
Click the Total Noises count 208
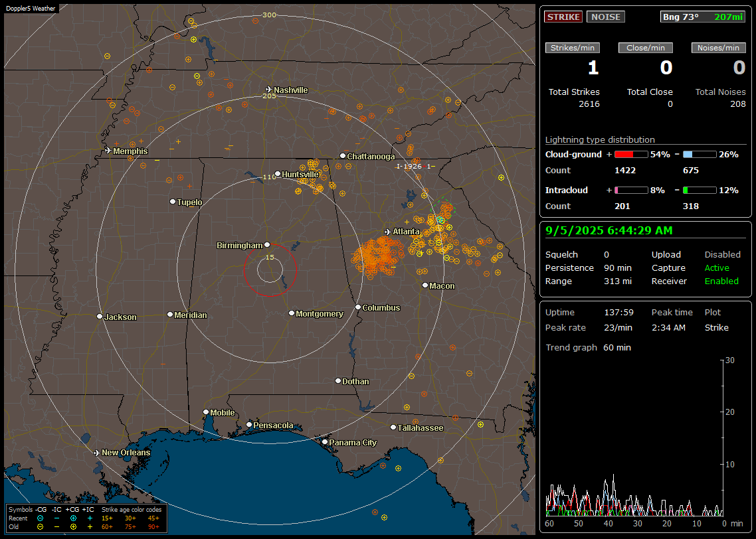[x=737, y=104]
